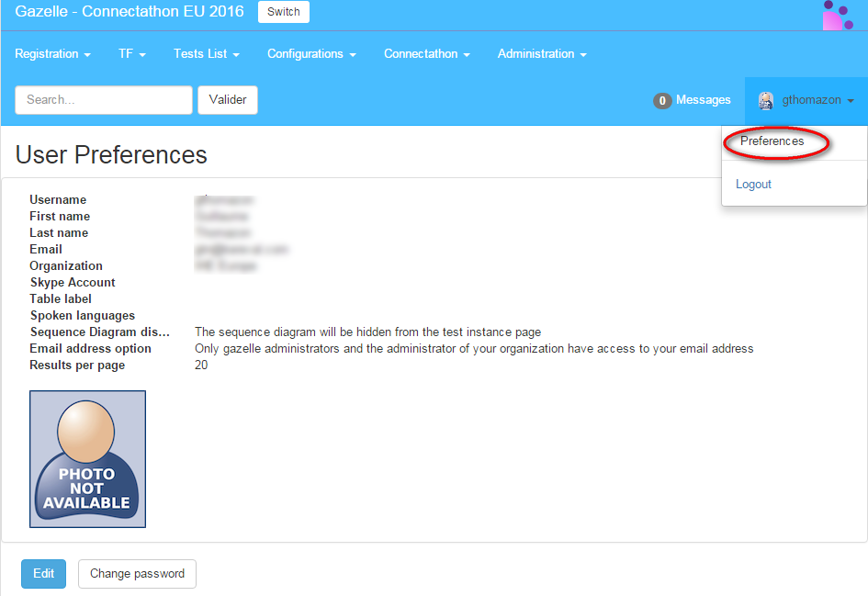This screenshot has width=868, height=596.
Task: Click the blue Edit button
Action: point(43,574)
